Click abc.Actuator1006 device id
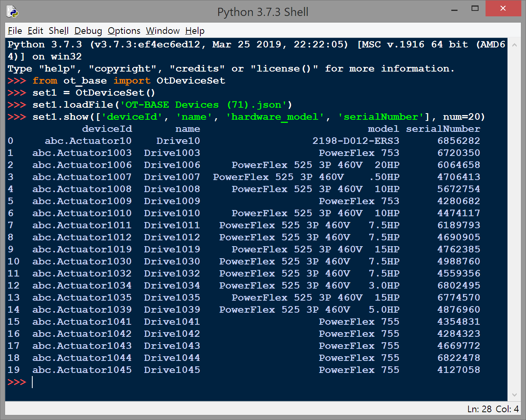This screenshot has width=526, height=420. [x=82, y=165]
